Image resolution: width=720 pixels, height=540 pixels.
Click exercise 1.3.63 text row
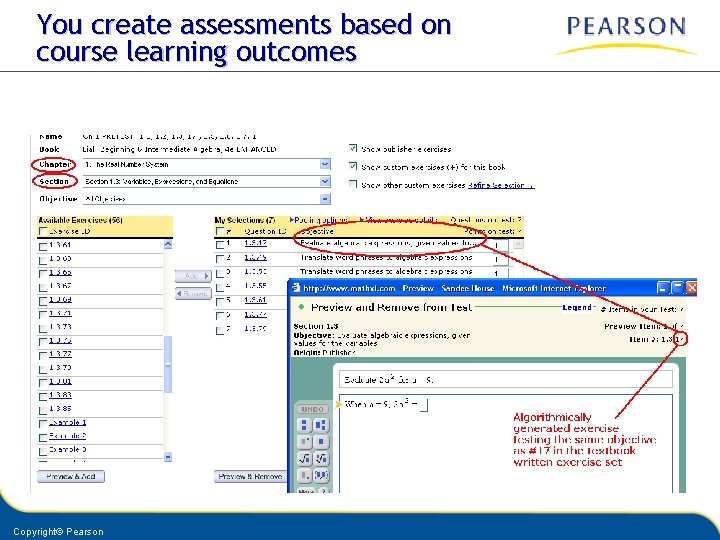(x=60, y=259)
